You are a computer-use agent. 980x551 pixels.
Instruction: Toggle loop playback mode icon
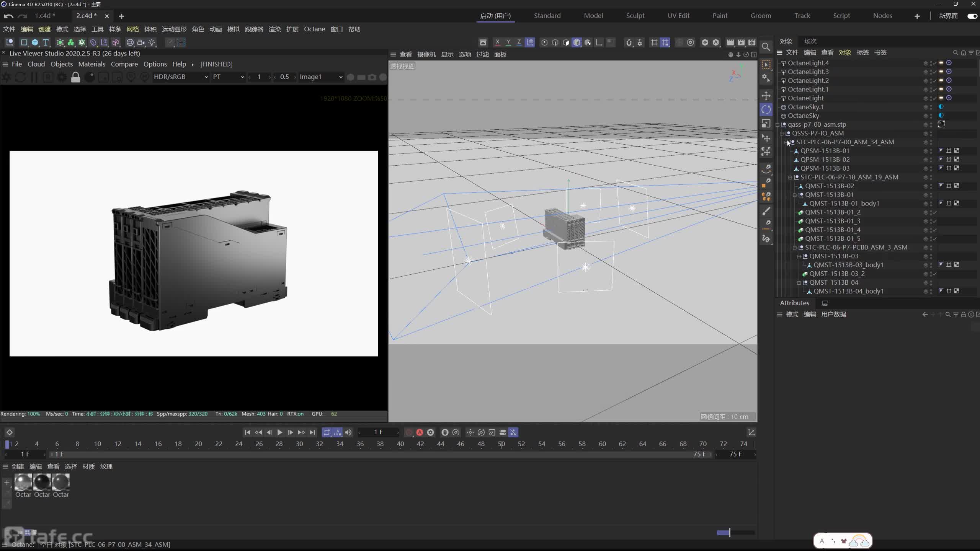[327, 432]
